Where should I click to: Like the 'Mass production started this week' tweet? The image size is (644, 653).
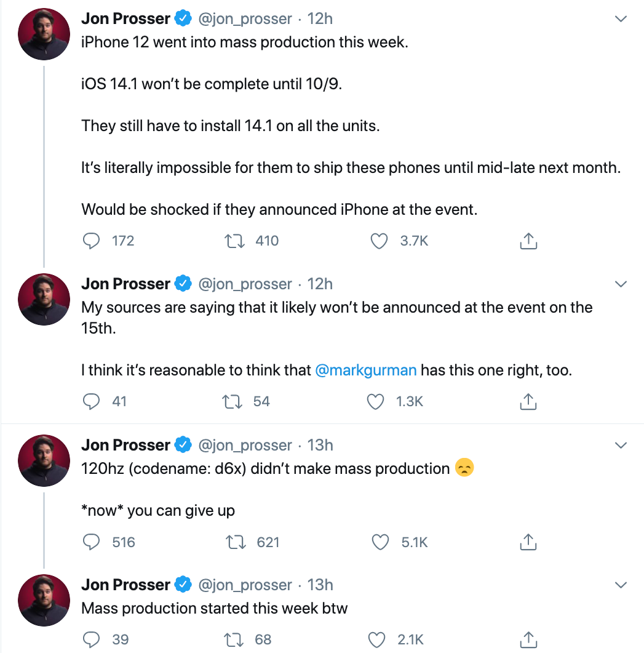click(380, 639)
